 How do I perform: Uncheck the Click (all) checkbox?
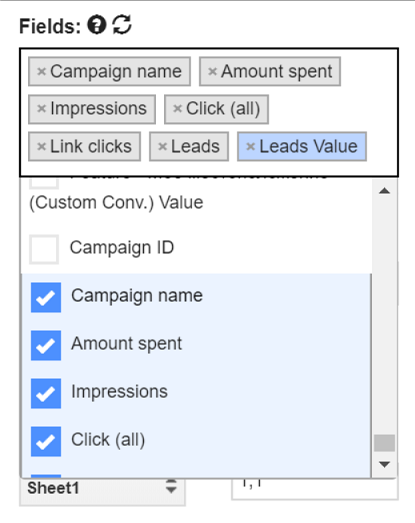point(46,442)
